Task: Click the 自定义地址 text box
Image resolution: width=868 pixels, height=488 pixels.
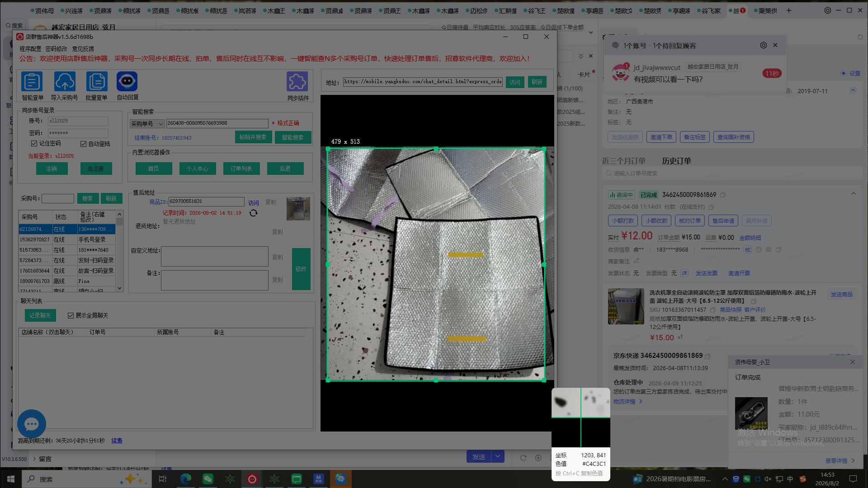Action: tap(215, 256)
